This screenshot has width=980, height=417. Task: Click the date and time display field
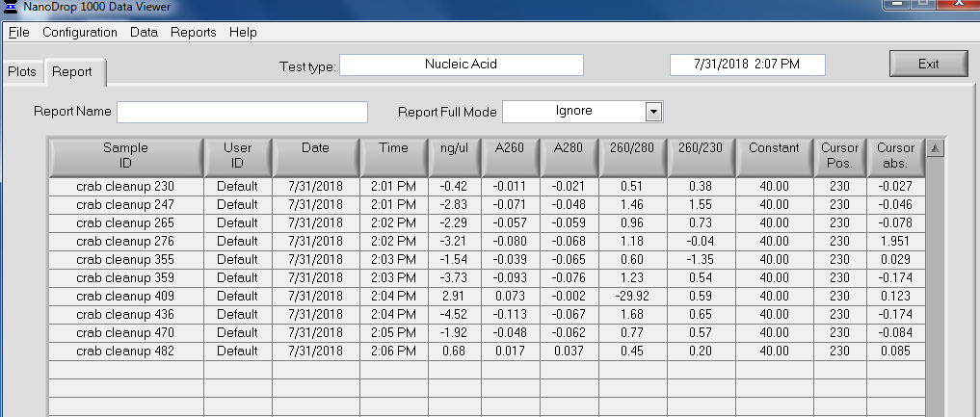(747, 65)
